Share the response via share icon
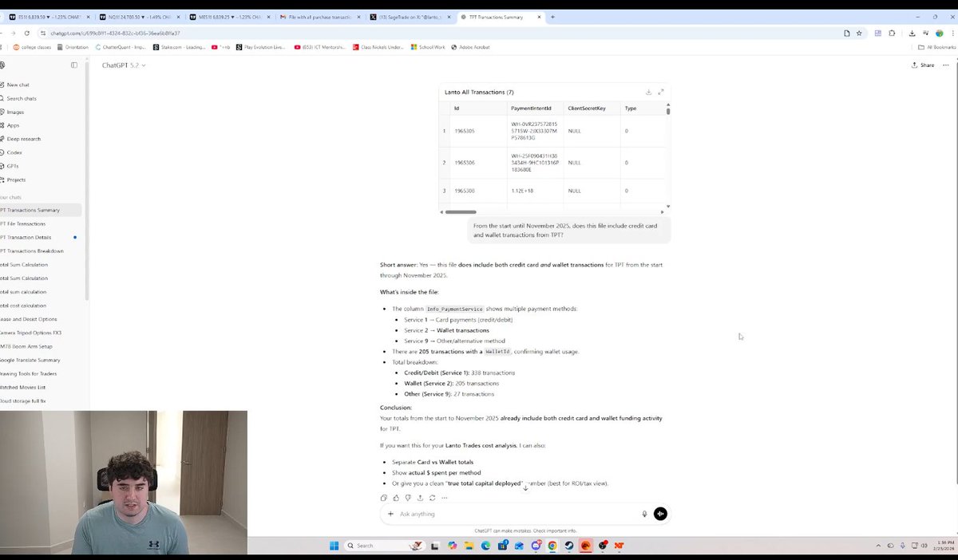958x560 pixels. (420, 498)
